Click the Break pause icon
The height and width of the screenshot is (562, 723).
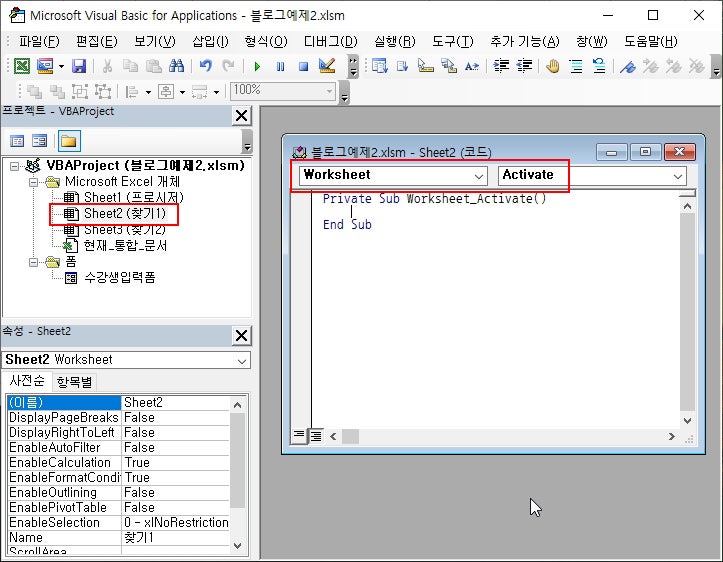280,66
